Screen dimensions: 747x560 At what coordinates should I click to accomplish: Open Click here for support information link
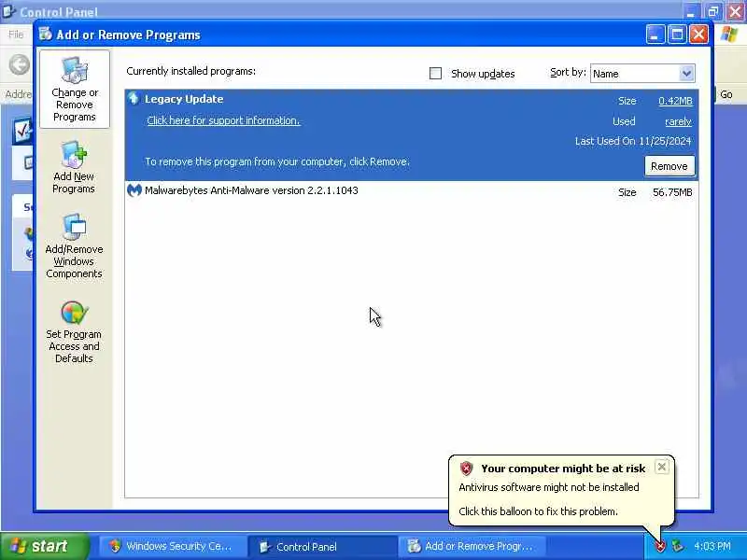223,120
